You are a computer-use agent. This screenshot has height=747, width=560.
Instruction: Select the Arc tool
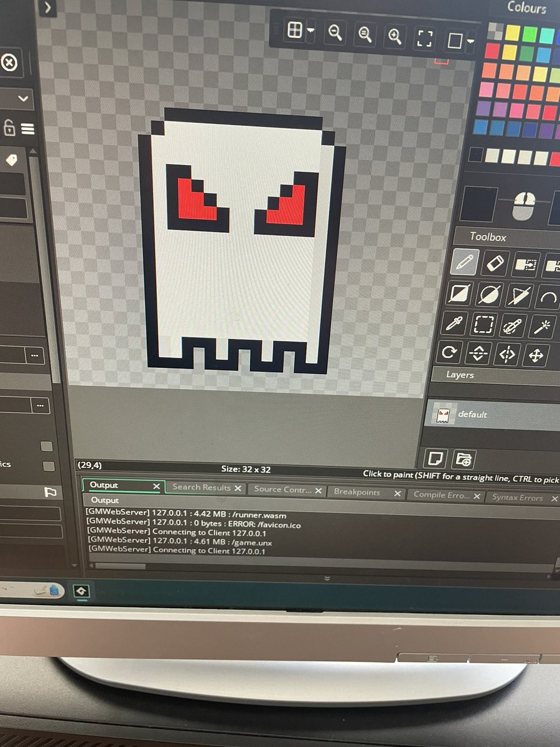(x=548, y=298)
